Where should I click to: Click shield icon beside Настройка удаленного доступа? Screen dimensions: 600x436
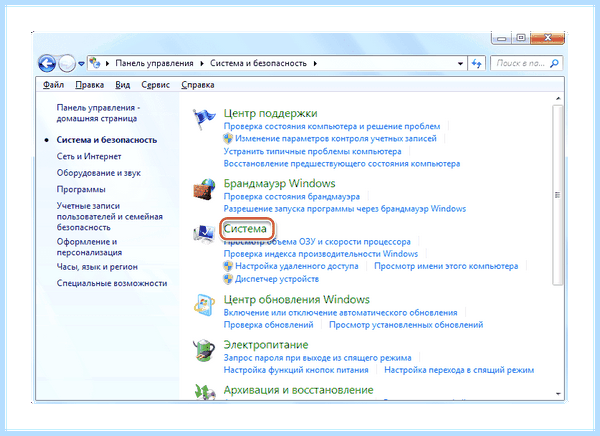(x=228, y=266)
